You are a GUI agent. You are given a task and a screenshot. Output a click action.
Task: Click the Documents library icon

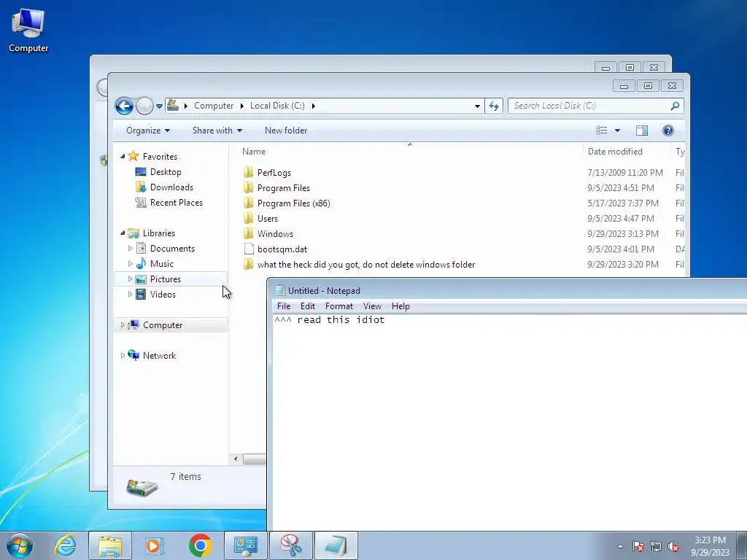(x=141, y=248)
